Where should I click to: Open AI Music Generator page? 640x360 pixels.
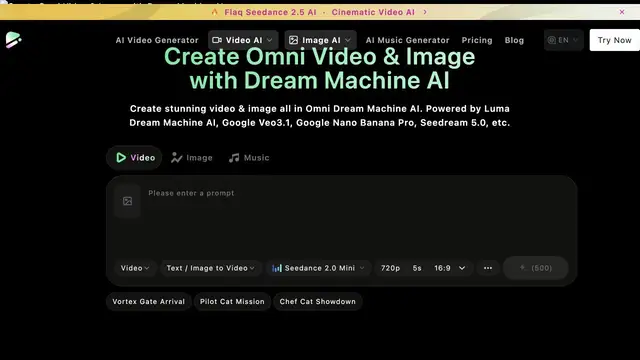tap(407, 40)
